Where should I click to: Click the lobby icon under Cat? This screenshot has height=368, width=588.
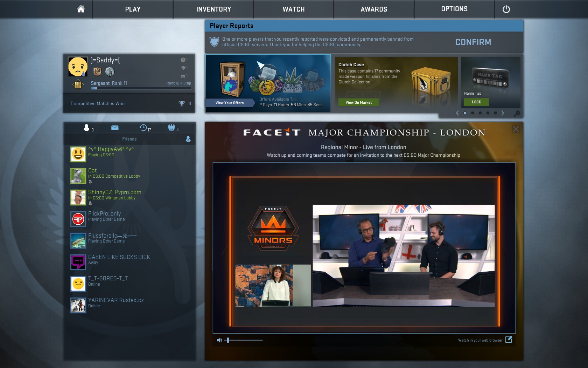click(90, 182)
